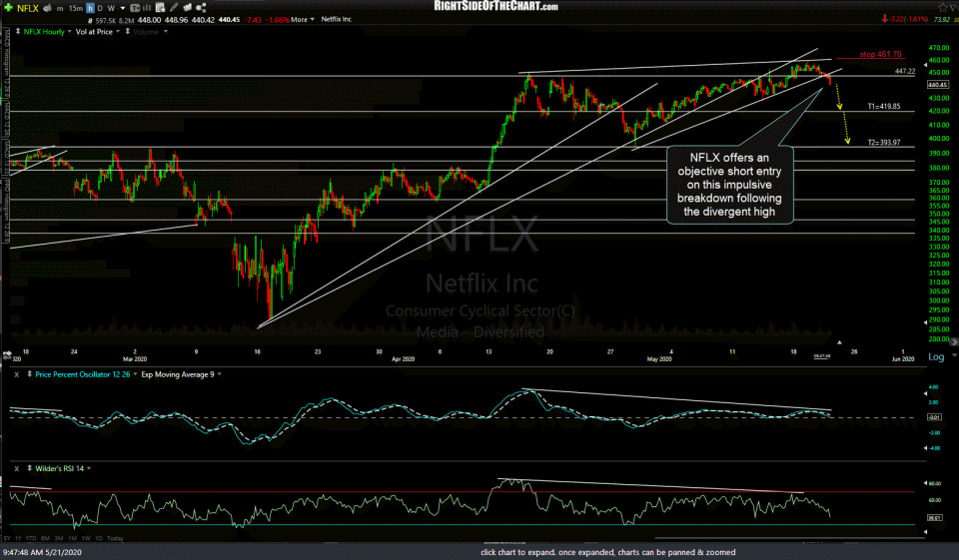Click the RightSideOfTheChart.com logo

pos(496,6)
